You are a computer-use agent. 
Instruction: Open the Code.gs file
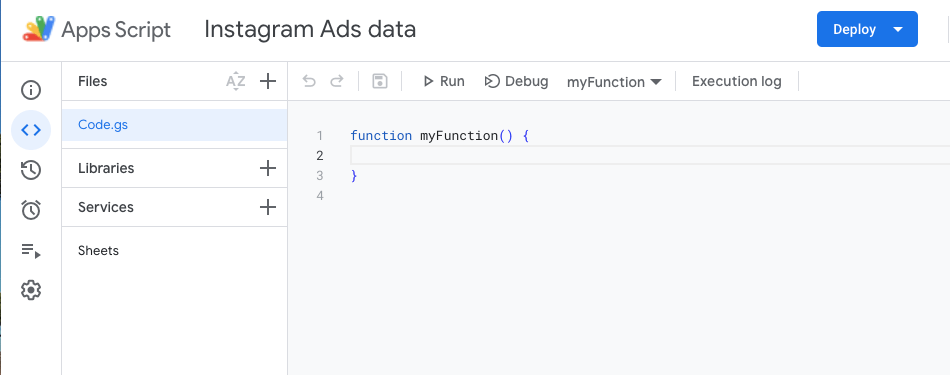[174, 125]
